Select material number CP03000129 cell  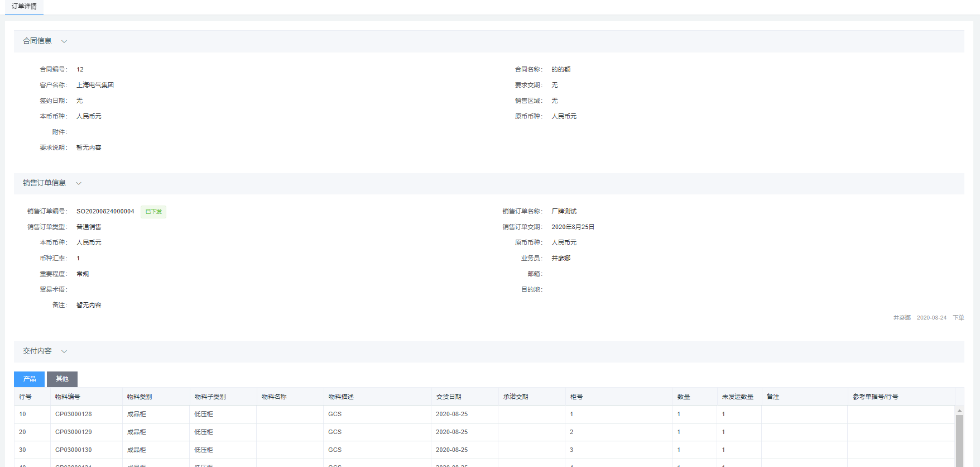[74, 432]
